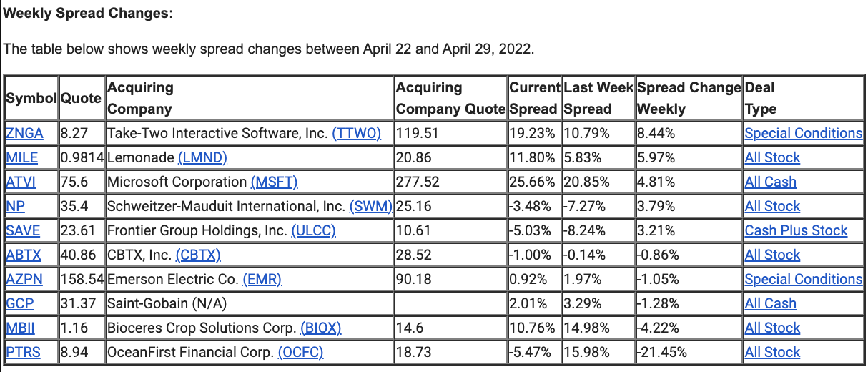Open the MILE symbol link

(x=22, y=158)
